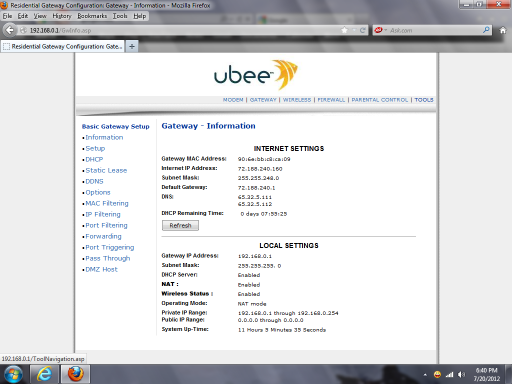Show hidden system tray icons arrow
Image resolution: width=512 pixels, height=384 pixels.
(425, 375)
